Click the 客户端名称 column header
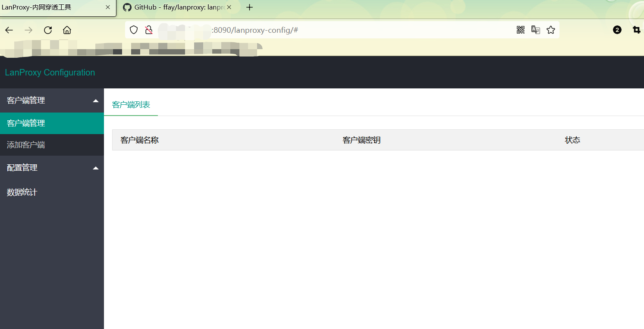The image size is (644, 329). pyautogui.click(x=140, y=140)
